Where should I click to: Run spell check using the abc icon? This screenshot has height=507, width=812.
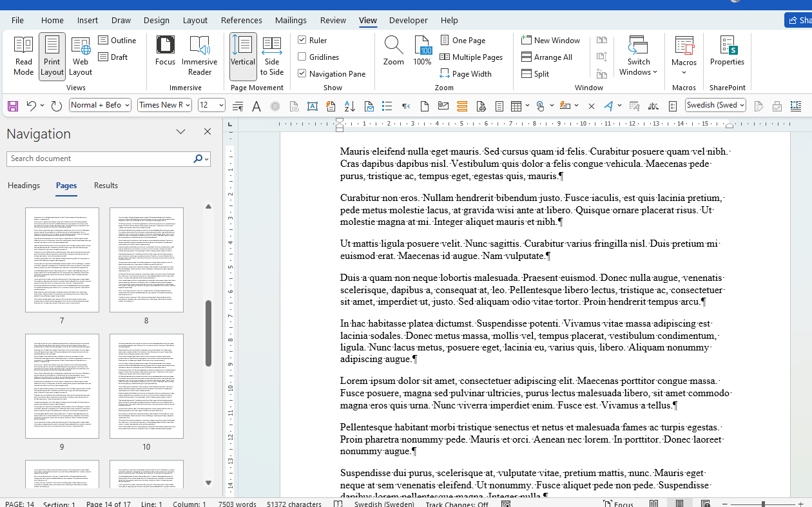click(x=653, y=106)
